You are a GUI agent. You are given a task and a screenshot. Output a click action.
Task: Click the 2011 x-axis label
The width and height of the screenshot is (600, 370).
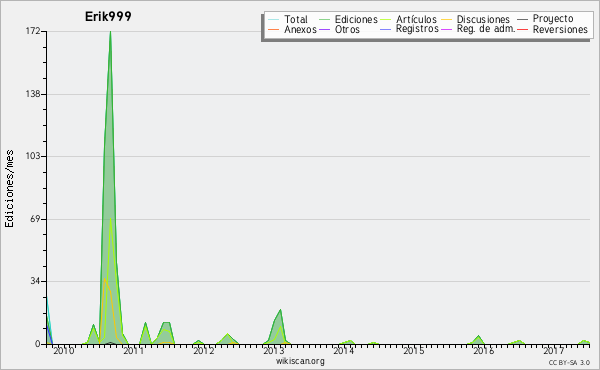point(134,350)
